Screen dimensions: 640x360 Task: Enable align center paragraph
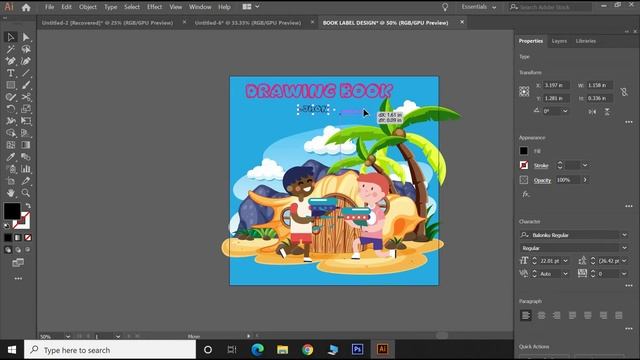[x=541, y=316]
